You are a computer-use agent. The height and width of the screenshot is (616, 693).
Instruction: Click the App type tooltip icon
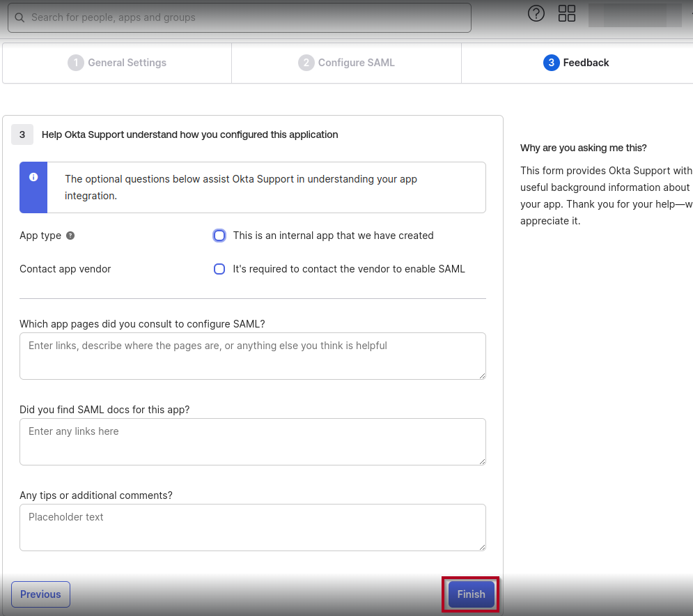point(70,236)
